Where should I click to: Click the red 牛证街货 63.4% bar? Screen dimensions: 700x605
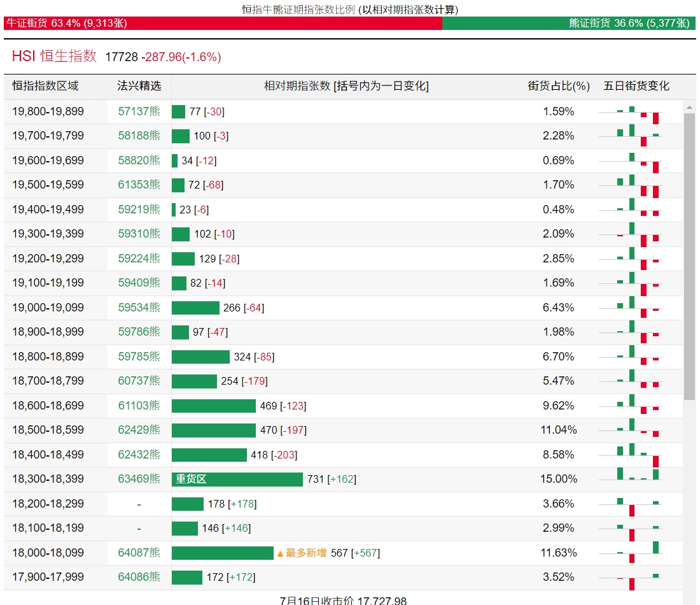tap(223, 23)
